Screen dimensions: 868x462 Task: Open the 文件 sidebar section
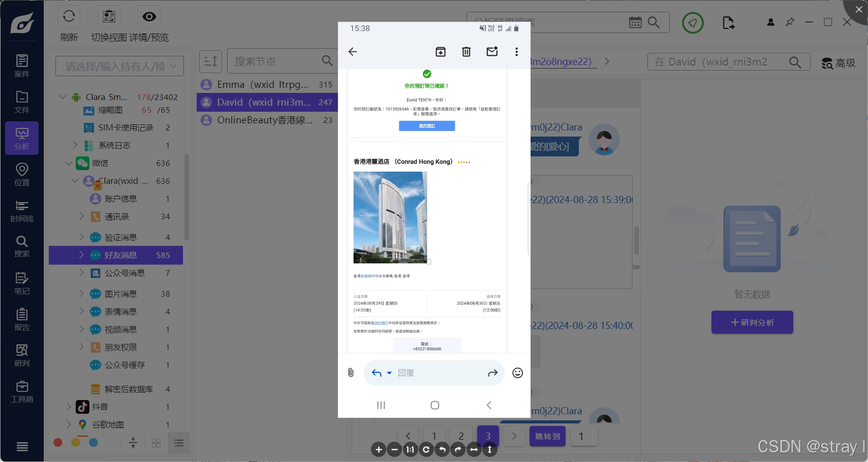click(x=22, y=102)
